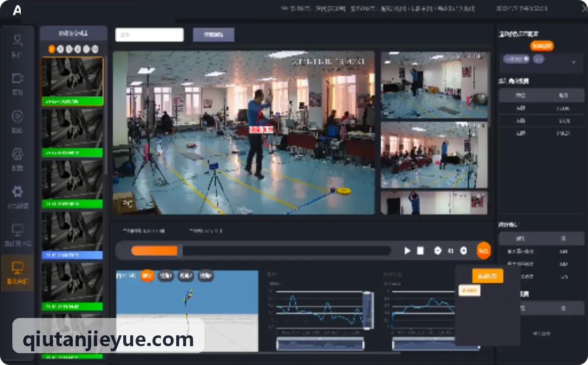Click the vertical zoom handle on the left chart
This screenshot has height=365, width=588.
[x=368, y=310]
